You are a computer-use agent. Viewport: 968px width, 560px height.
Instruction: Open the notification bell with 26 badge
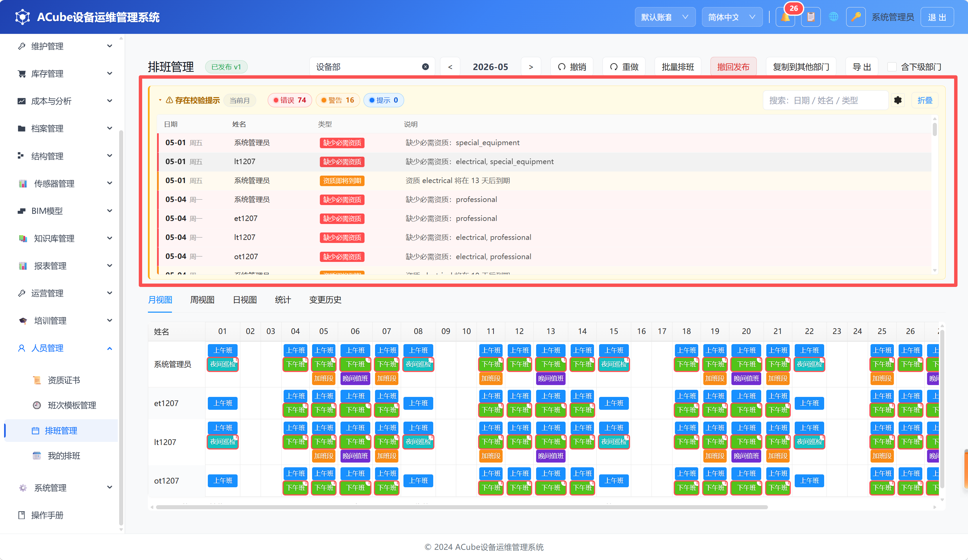(x=785, y=17)
